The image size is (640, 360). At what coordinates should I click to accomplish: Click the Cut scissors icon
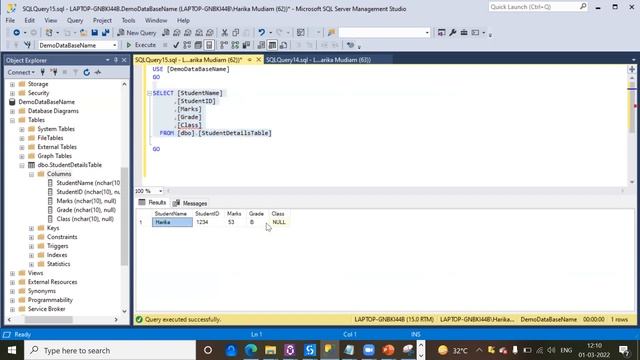click(224, 33)
